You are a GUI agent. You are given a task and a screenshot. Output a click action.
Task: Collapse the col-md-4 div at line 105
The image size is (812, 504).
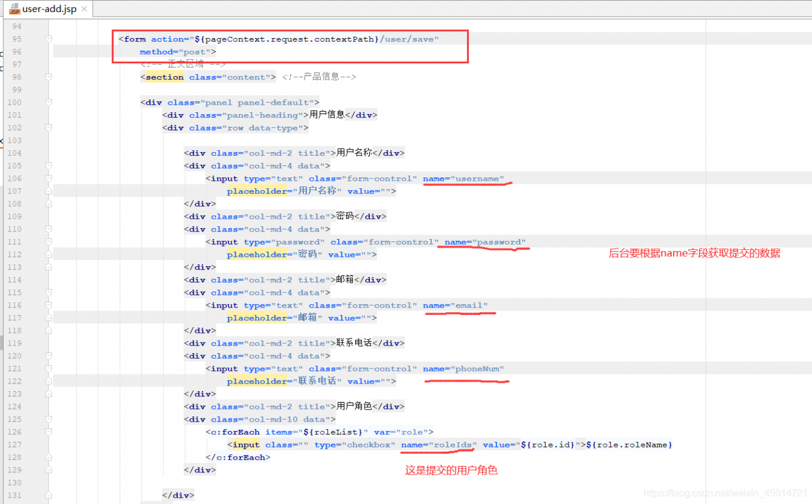point(48,166)
